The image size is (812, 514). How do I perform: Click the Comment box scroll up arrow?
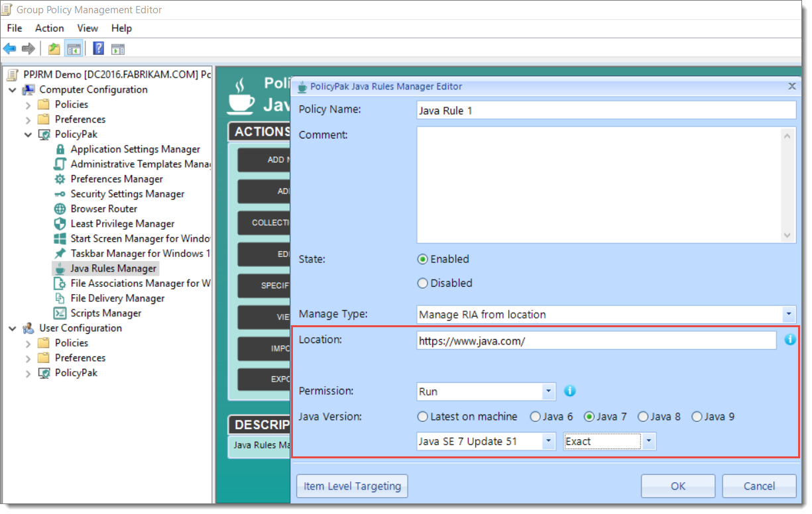coord(787,136)
